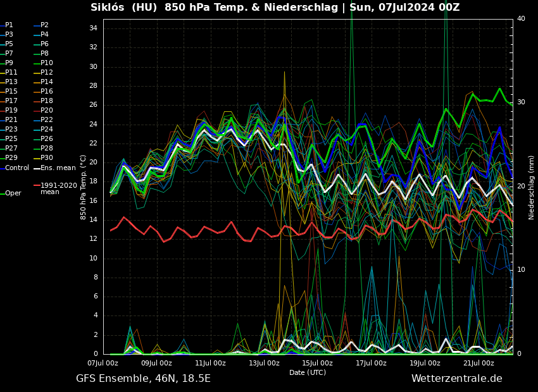
Task: Click the 07Jul 00z date tick
Action: (x=103, y=364)
